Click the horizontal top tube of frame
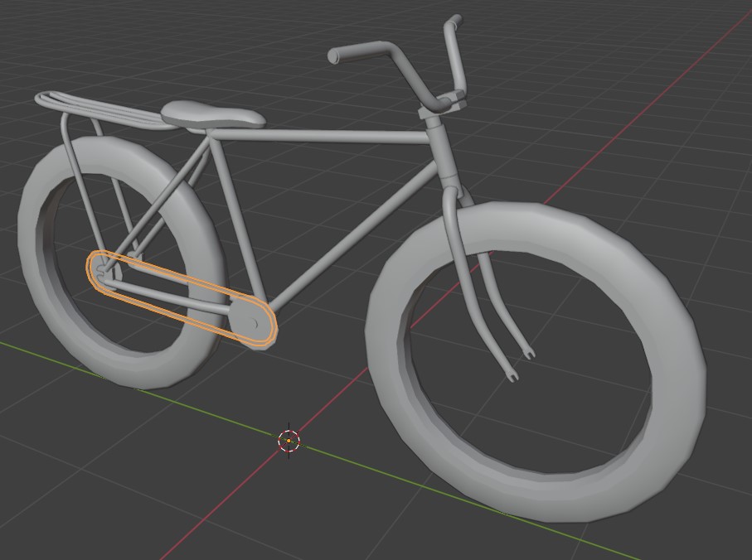 click(320, 136)
